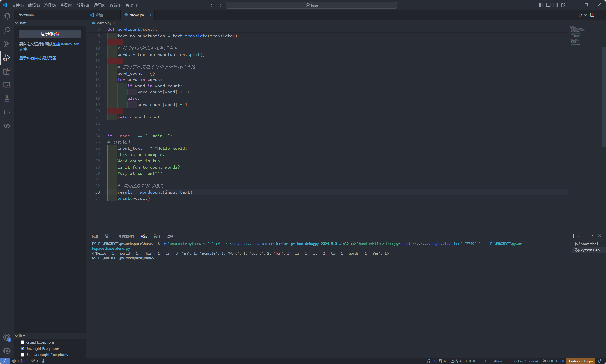The height and width of the screenshot is (364, 606).
Task: Switch to the 调试控制台 panel tab
Action: click(x=126, y=236)
